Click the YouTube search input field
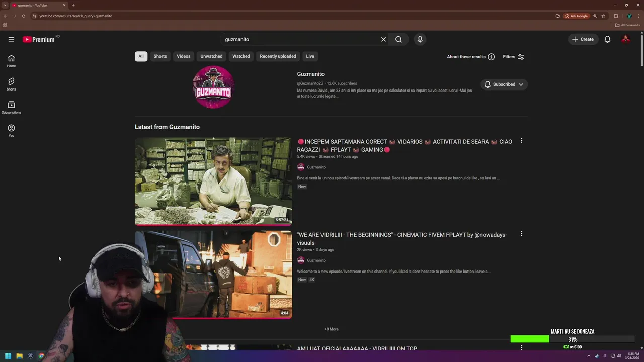644x362 pixels. 302,39
